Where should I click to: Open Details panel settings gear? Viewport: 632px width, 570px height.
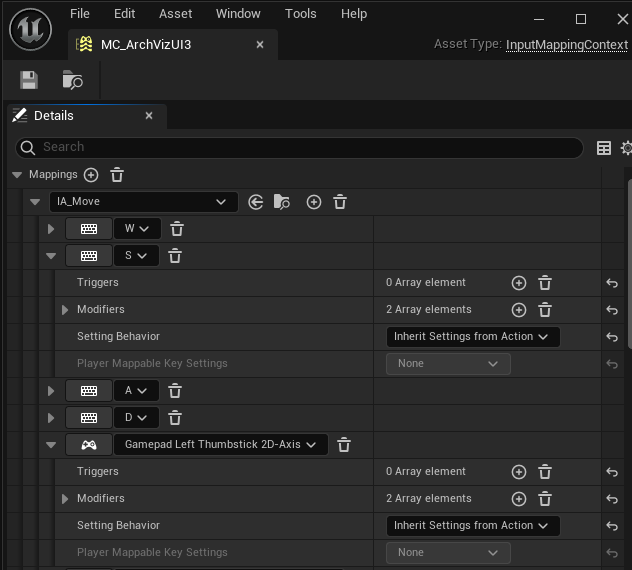[627, 148]
